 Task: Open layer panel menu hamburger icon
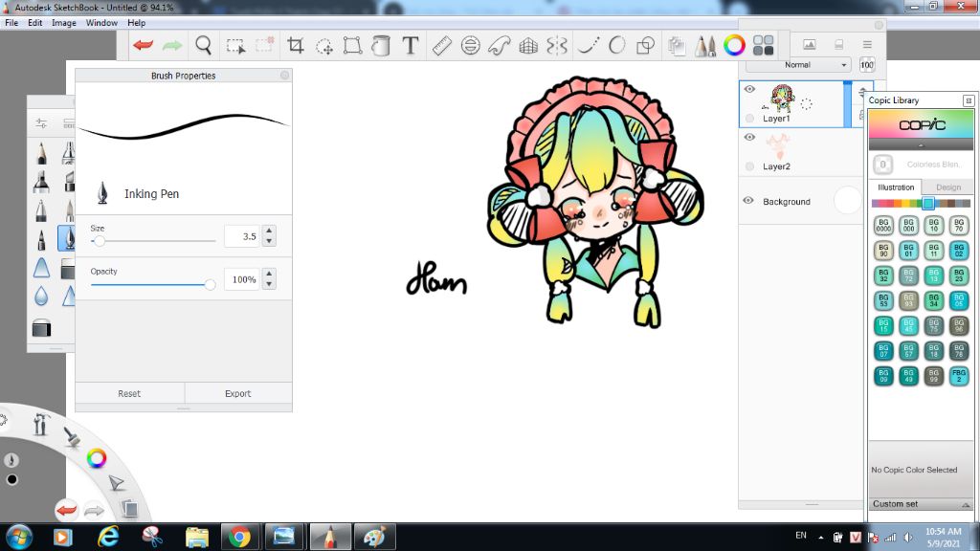pyautogui.click(x=867, y=44)
